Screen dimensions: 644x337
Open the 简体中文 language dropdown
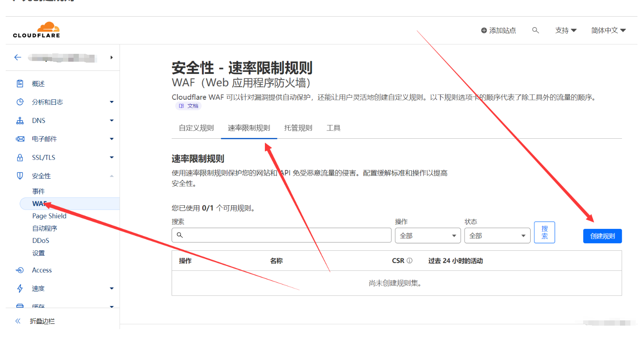(x=609, y=30)
